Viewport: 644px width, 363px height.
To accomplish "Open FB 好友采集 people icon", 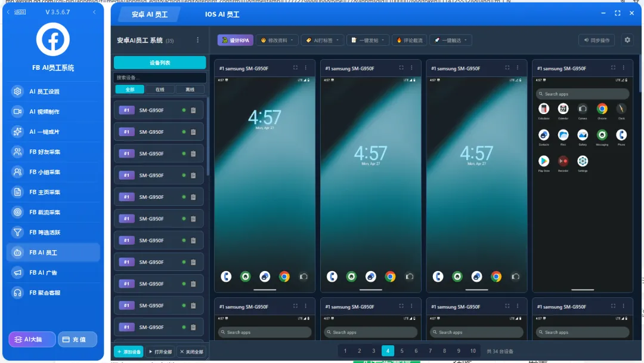I will click(x=17, y=152).
